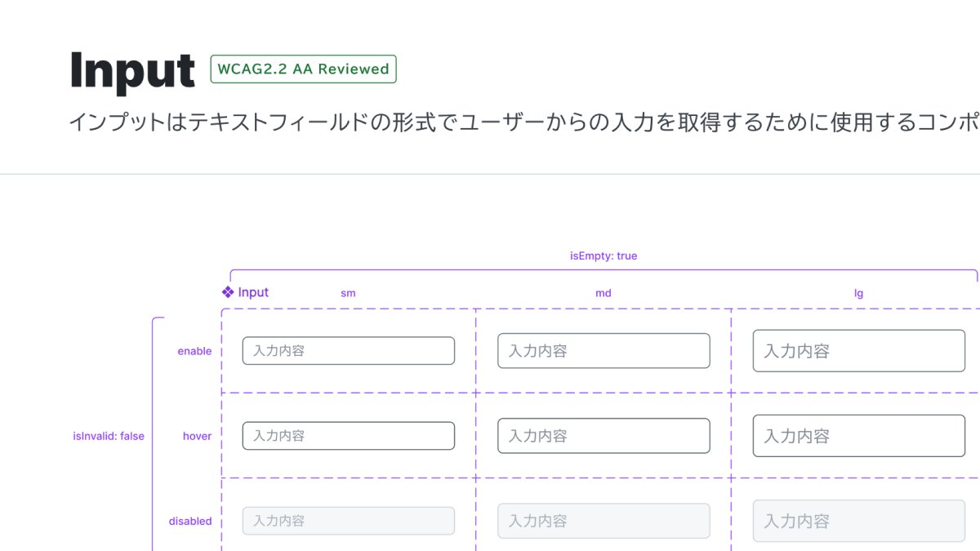Click the md column label
Screen dimensions: 980x551
pyautogui.click(x=603, y=292)
